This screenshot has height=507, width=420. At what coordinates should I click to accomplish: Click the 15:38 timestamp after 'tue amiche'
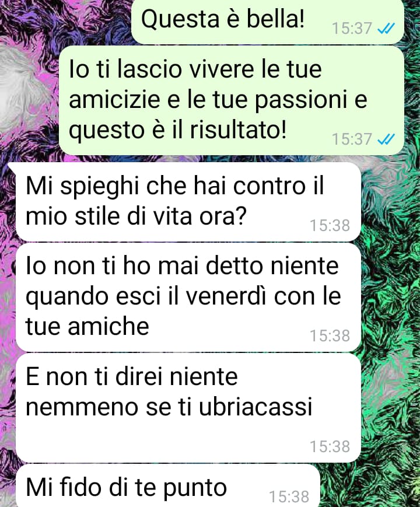330,335
